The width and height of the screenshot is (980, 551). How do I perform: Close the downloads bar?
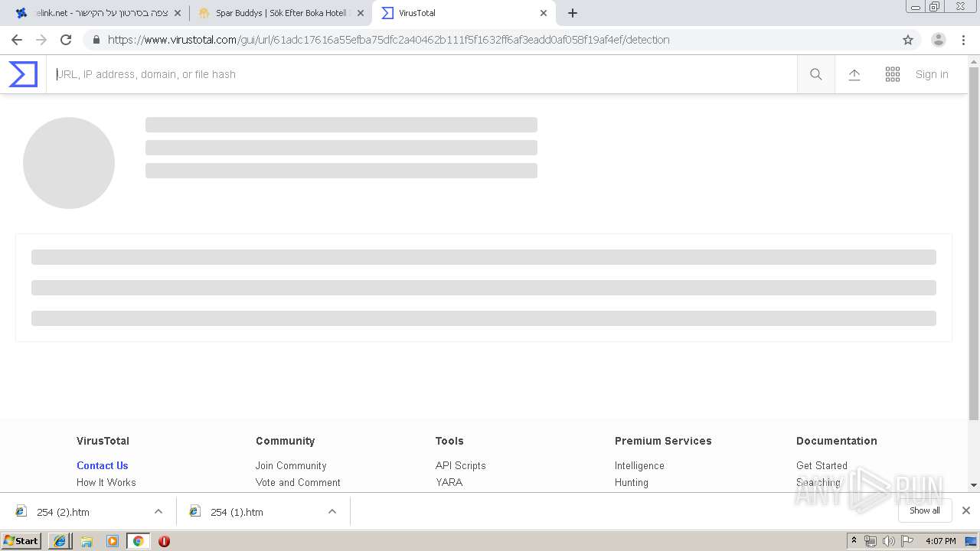[966, 510]
